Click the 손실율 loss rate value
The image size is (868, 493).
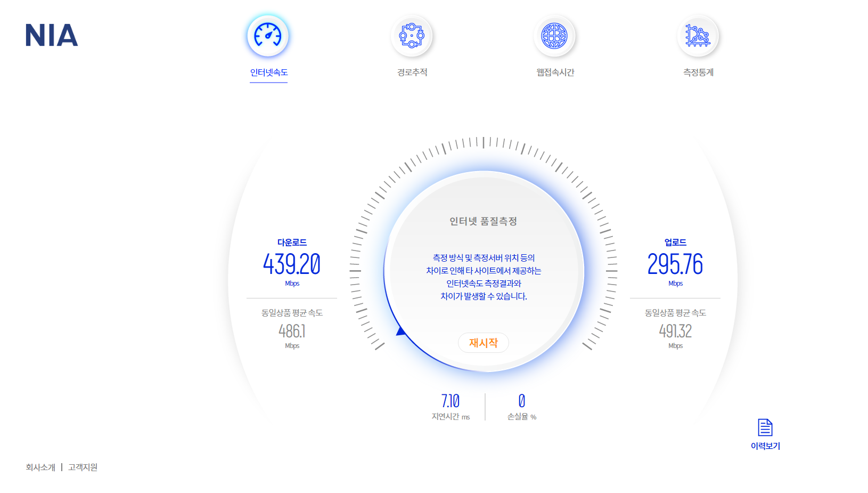click(522, 401)
